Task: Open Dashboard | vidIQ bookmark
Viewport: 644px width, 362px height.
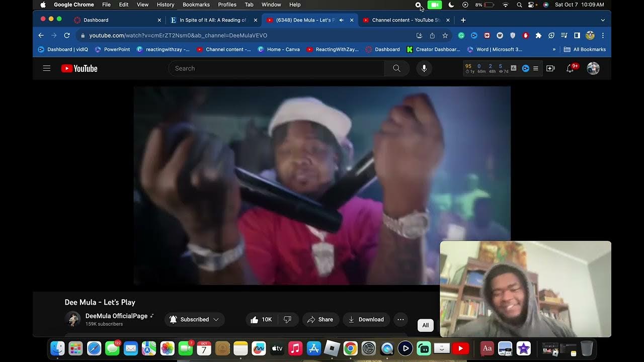Action: coord(63,49)
